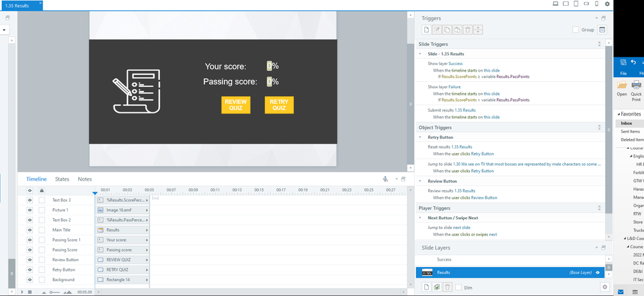The height and width of the screenshot is (296, 644).
Task: Click the alignment icon in timeline panel
Action: (x=385, y=179)
